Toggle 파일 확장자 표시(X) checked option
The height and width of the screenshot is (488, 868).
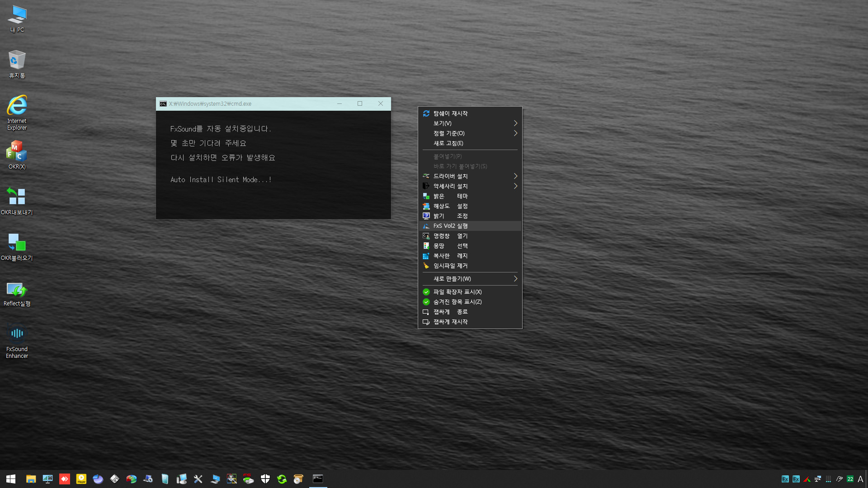coord(470,292)
